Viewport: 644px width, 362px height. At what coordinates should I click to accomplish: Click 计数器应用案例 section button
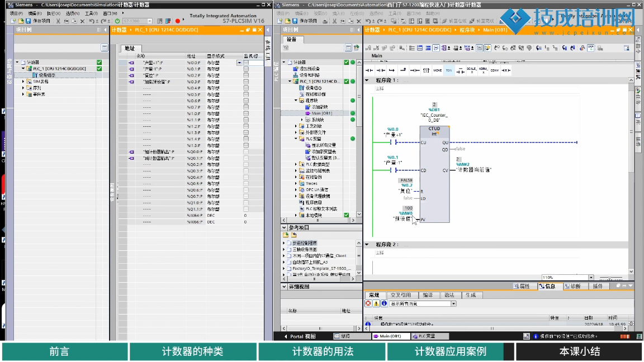[x=451, y=351]
